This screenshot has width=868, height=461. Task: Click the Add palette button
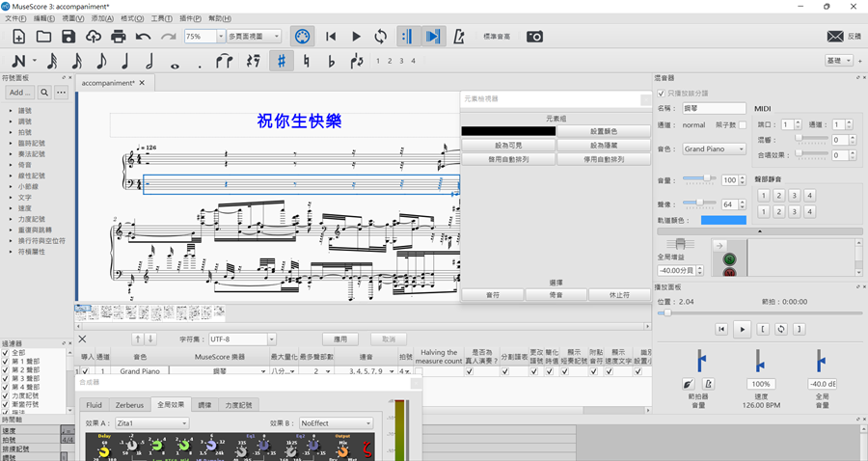tap(20, 93)
